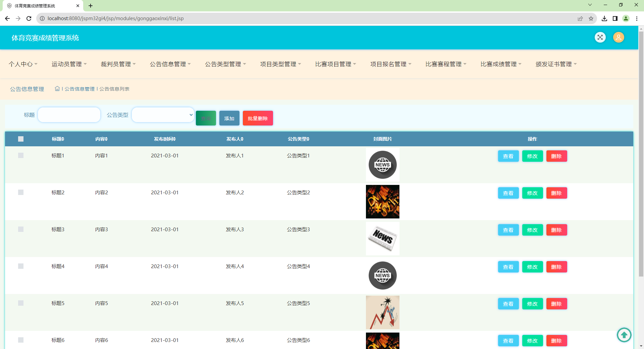
Task: Click the 批量删除 button
Action: pyautogui.click(x=258, y=118)
